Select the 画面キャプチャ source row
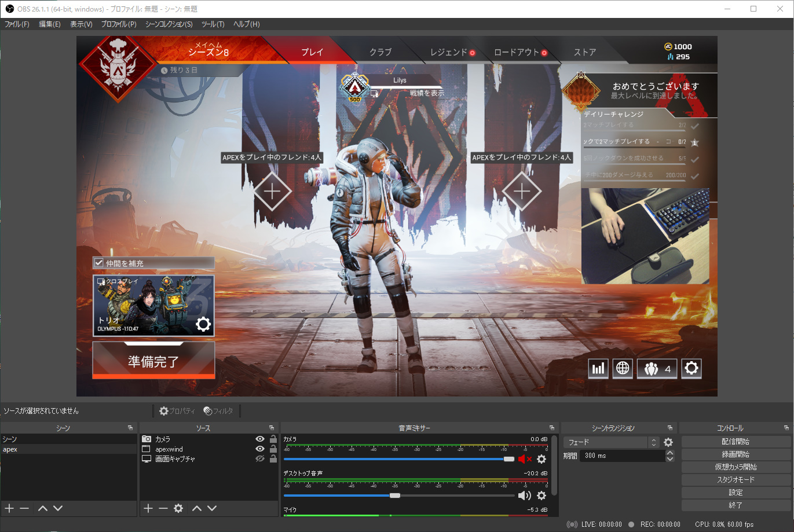 [x=209, y=458]
